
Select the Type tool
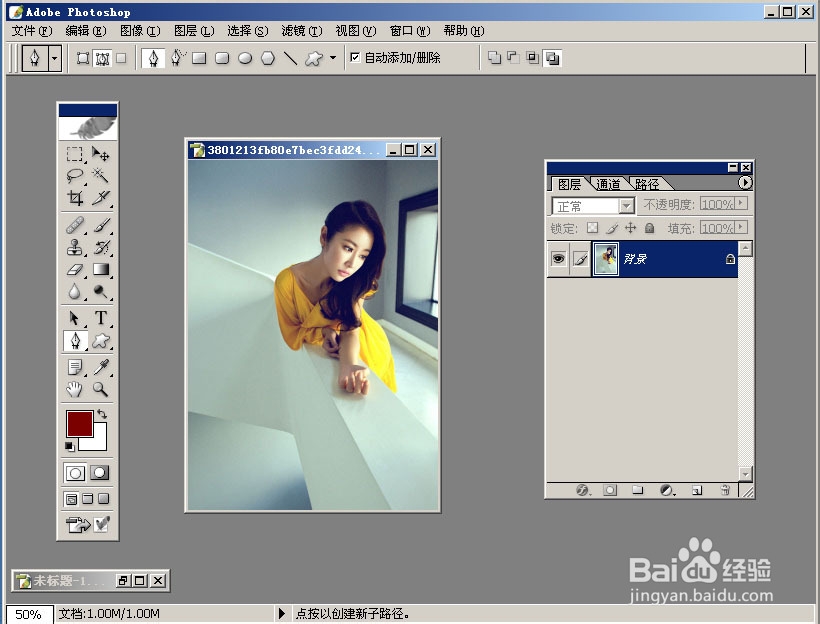pyautogui.click(x=100, y=318)
